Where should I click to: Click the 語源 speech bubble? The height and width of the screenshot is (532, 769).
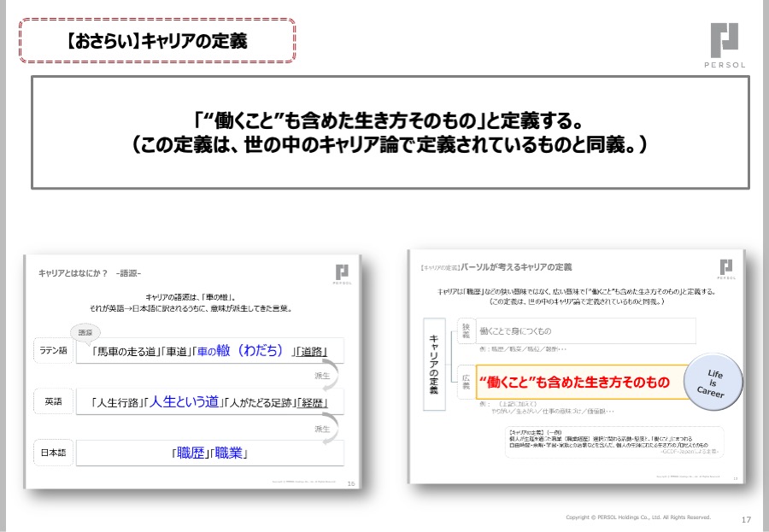[x=85, y=331]
